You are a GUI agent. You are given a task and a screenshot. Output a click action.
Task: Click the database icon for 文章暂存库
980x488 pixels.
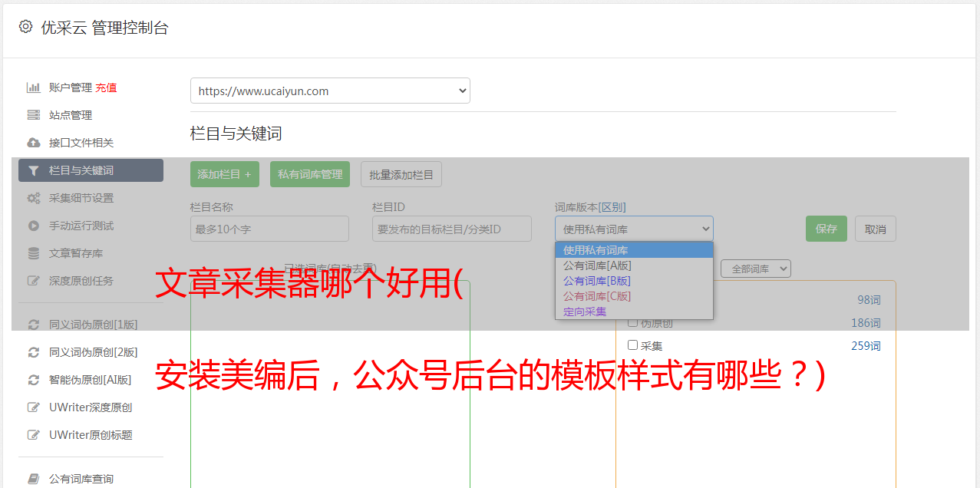coord(33,253)
